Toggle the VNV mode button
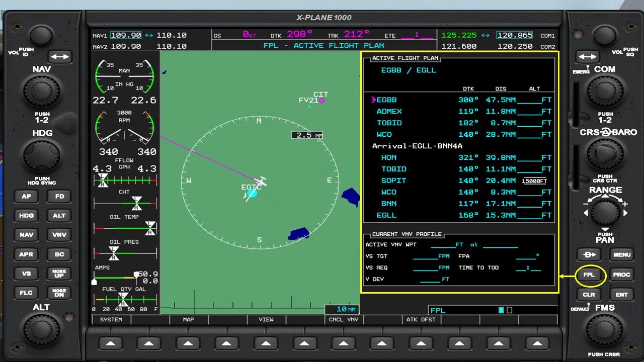The height and width of the screenshot is (362, 644). 59,235
